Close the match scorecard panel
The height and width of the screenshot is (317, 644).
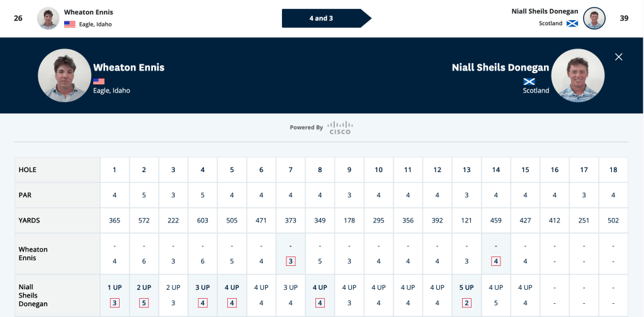(x=619, y=57)
